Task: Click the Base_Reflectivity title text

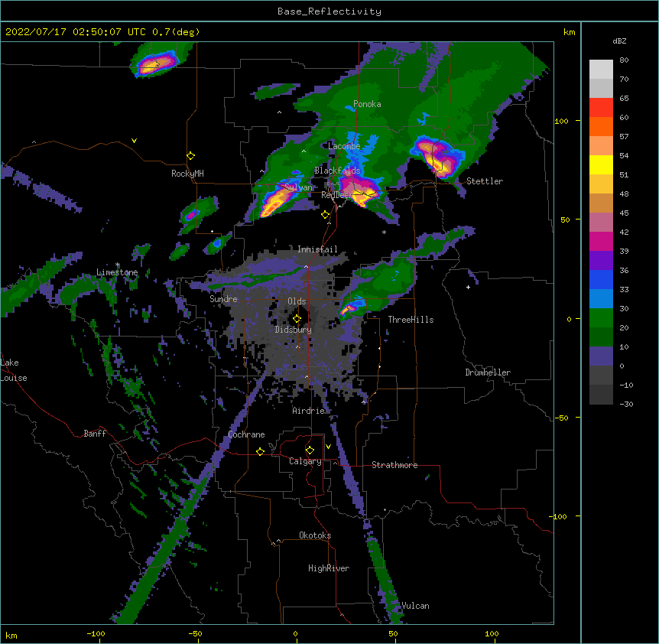Action: click(329, 11)
